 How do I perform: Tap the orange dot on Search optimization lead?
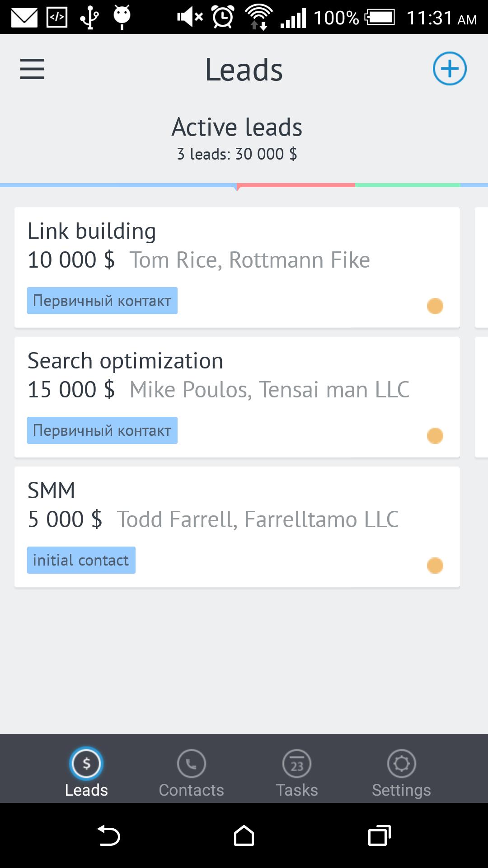pos(435,435)
